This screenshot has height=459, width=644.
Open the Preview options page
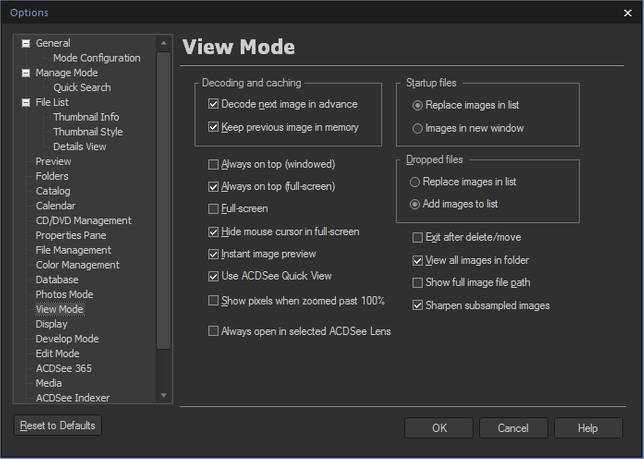(53, 161)
